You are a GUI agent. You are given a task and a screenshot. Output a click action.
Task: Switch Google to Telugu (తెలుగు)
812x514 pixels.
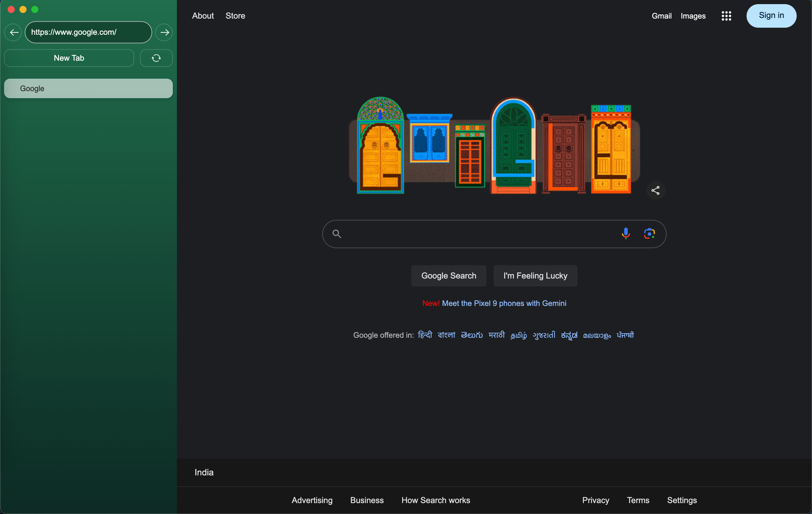(472, 335)
